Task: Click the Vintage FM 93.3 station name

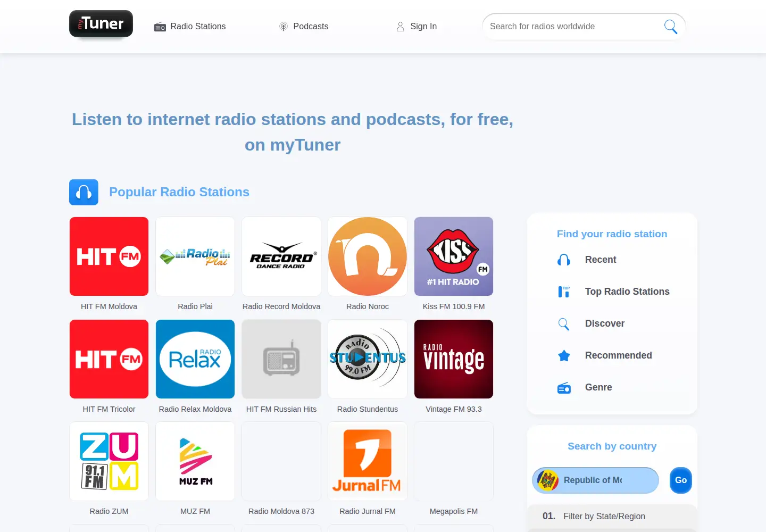Action: [x=454, y=409]
